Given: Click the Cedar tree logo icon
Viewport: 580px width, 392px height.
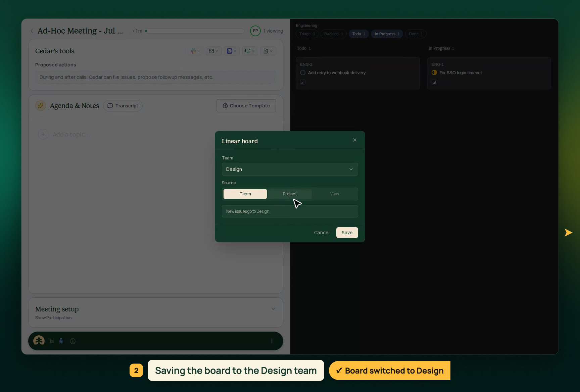Looking at the screenshot, I should 39,341.
